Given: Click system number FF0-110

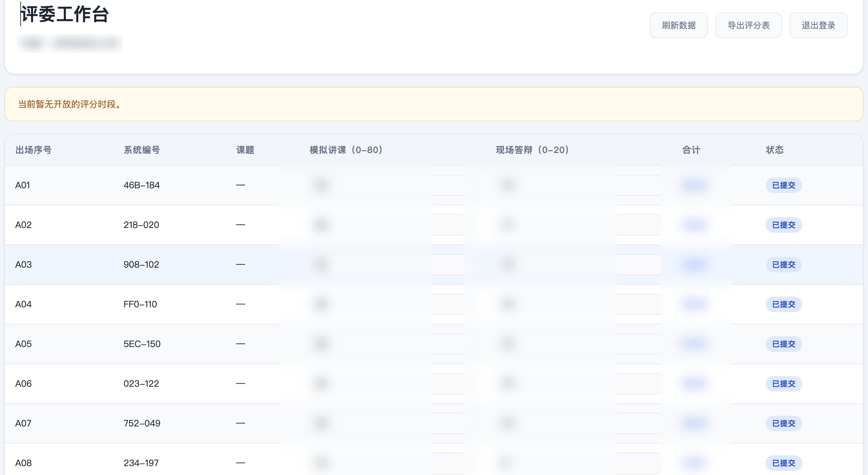Looking at the screenshot, I should point(140,304).
